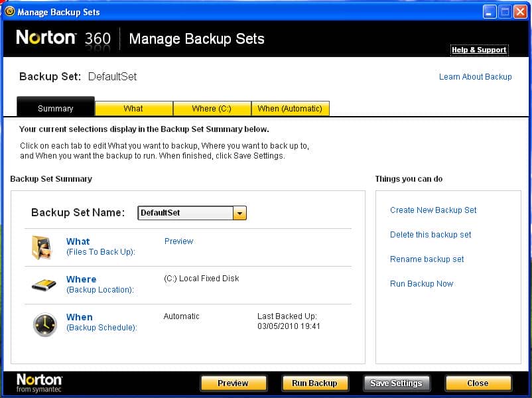Click the When heading link
The width and height of the screenshot is (532, 398).
click(x=80, y=317)
